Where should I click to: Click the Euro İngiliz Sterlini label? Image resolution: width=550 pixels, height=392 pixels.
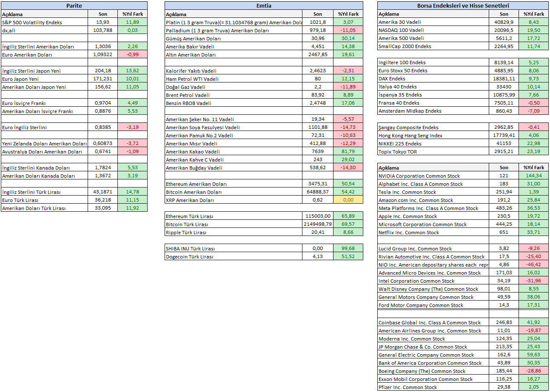tap(44, 127)
